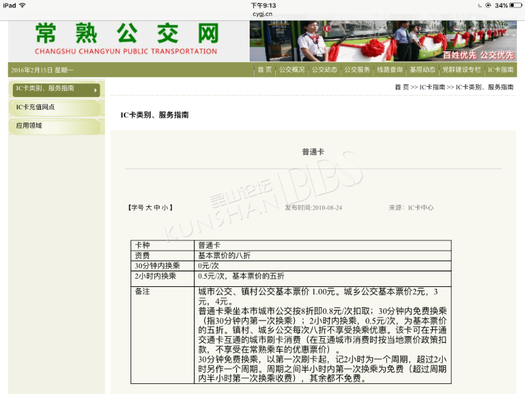Go to 公交动态 in the navigation bar
Viewport: 525px width, 394px height.
pos(324,70)
